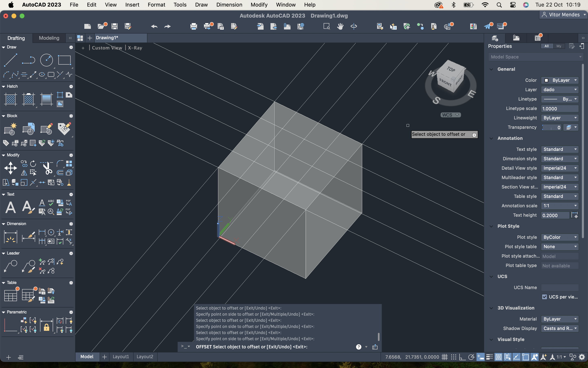588x368 pixels.
Task: Click the Open file folder icon
Action: pos(101,26)
